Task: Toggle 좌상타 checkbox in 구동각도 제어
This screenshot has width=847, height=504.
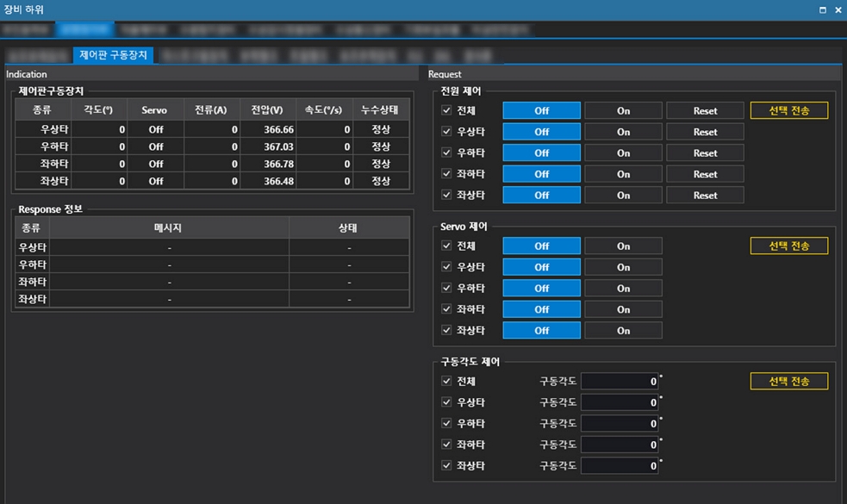Action: pos(446,465)
